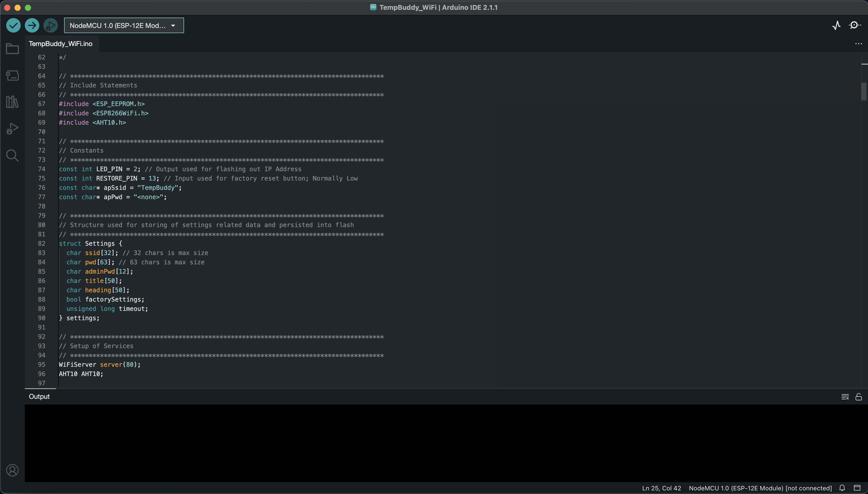Image resolution: width=868 pixels, height=494 pixels.
Task: Open the Library Manager books icon
Action: point(13,102)
